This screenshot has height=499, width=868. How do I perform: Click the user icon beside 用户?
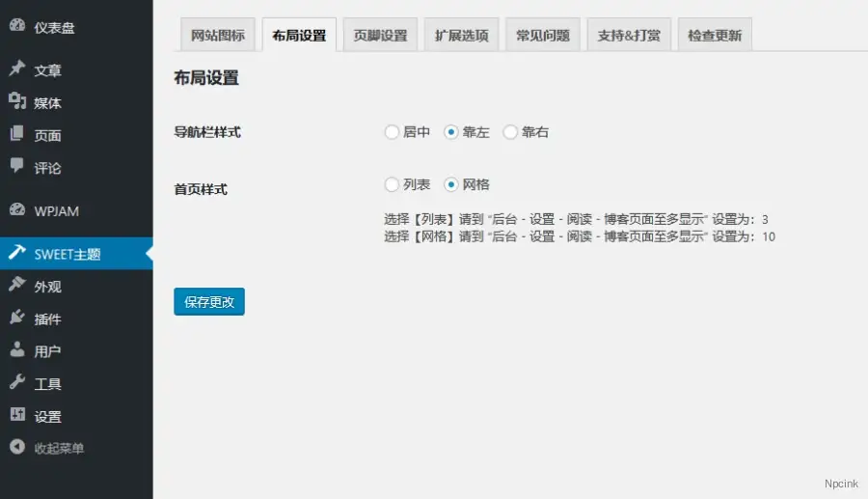[x=17, y=348]
